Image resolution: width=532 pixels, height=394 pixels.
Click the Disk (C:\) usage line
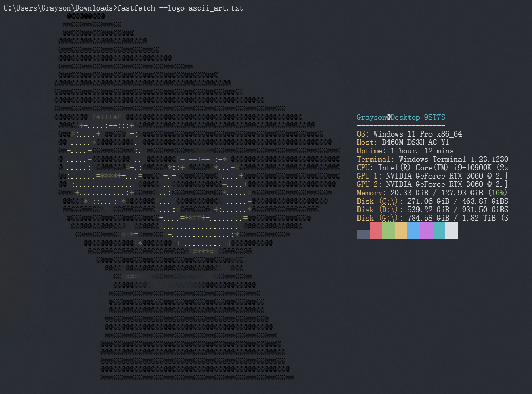click(x=432, y=201)
